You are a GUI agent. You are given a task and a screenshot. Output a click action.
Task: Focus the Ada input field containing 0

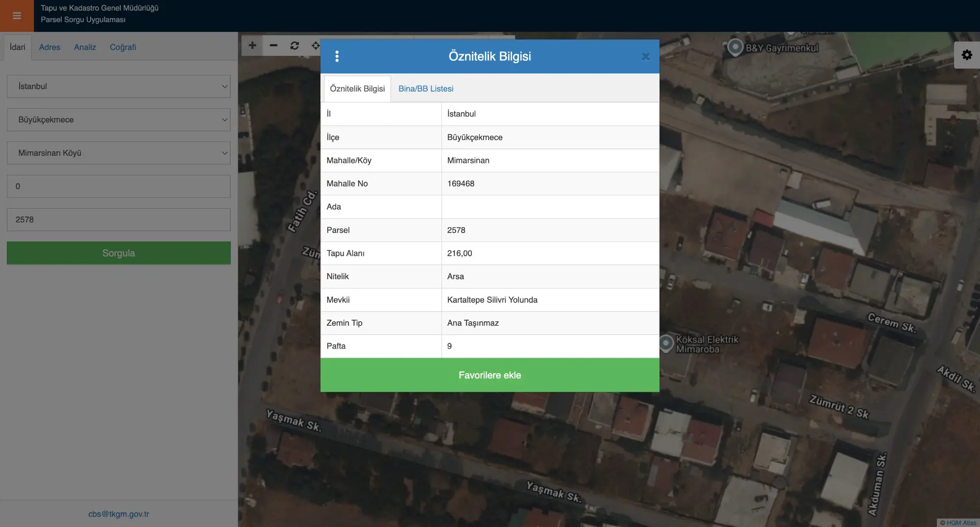point(119,186)
